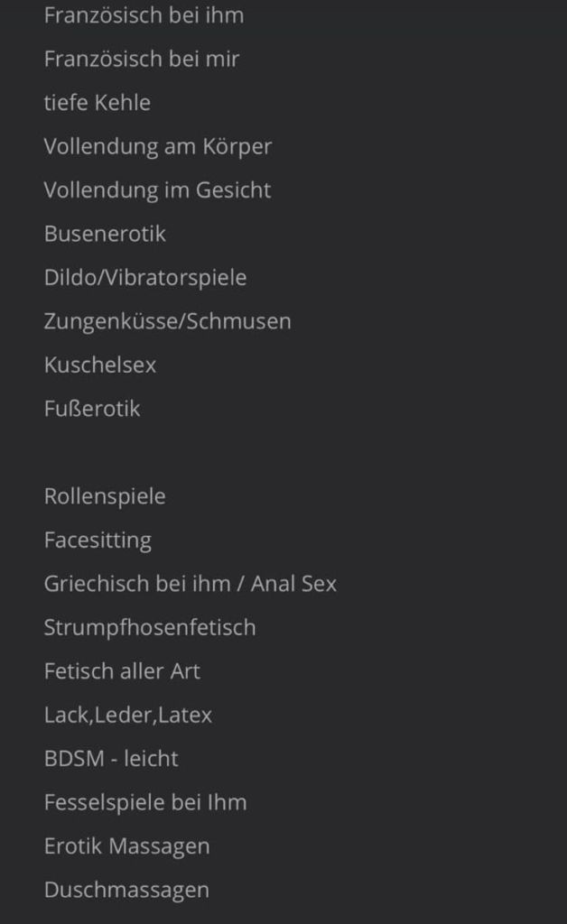This screenshot has height=924, width=567.
Task: Click the 'BDSM - leicht' list entry
Action: [x=111, y=759]
